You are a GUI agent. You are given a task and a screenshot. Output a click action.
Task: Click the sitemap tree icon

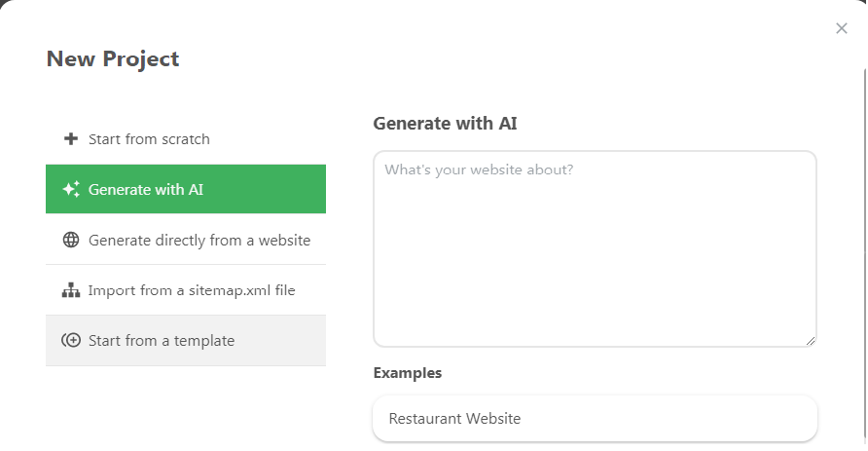[x=71, y=290]
